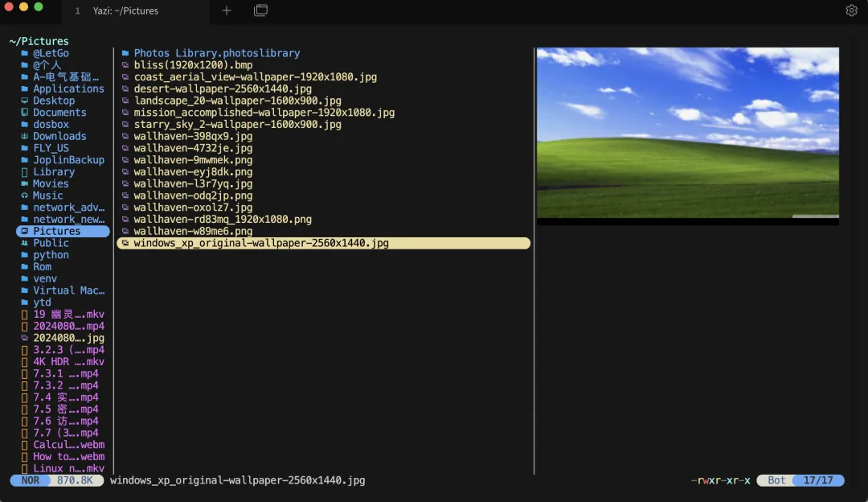Add a new tab with plus icon

click(227, 10)
